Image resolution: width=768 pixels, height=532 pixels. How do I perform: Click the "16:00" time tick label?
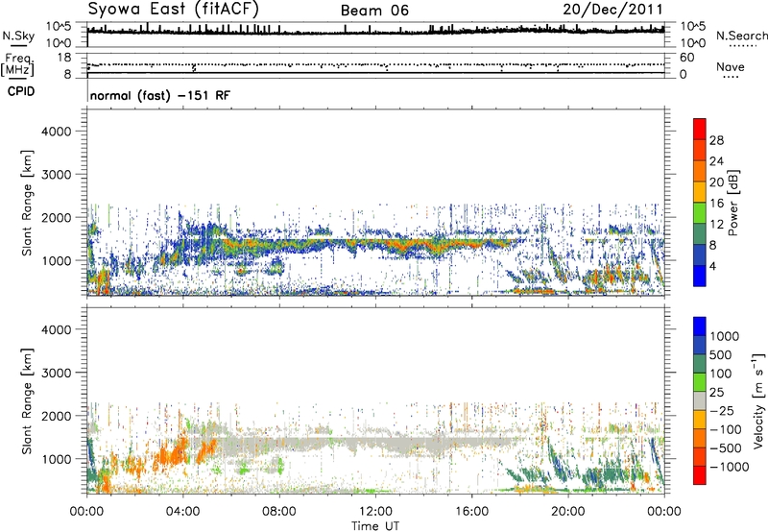(x=471, y=512)
